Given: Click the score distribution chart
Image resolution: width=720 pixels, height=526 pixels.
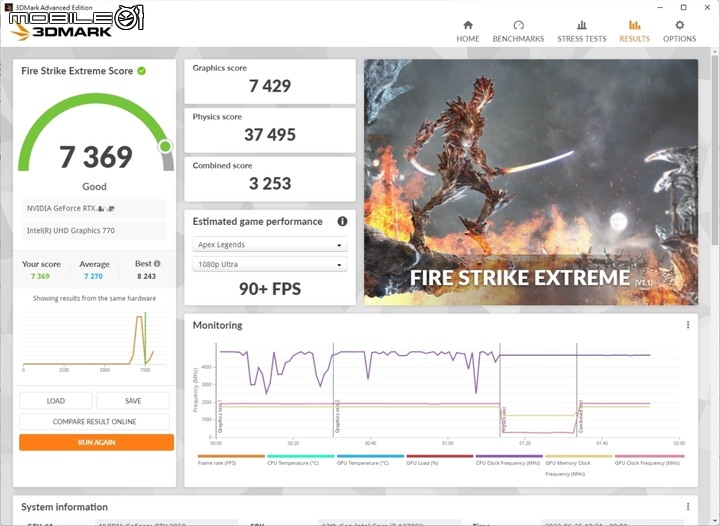Looking at the screenshot, I should (x=94, y=342).
